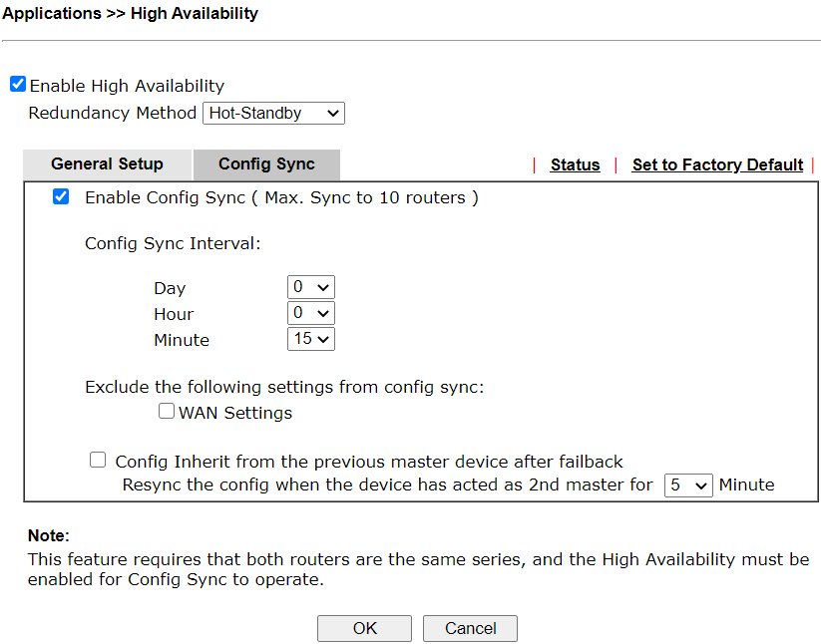
Task: Click Set to Factory Default link
Action: pos(717,165)
